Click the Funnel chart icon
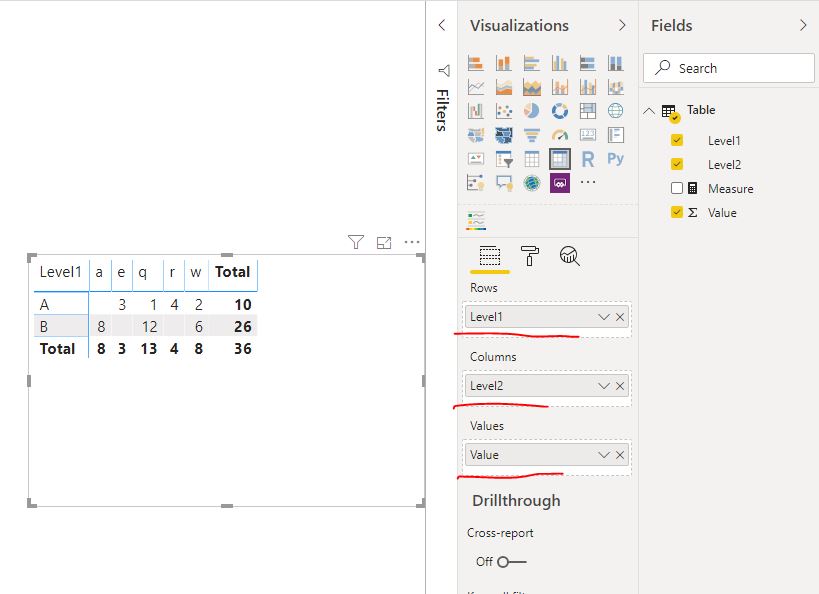Image resolution: width=819 pixels, height=594 pixels. click(x=532, y=135)
